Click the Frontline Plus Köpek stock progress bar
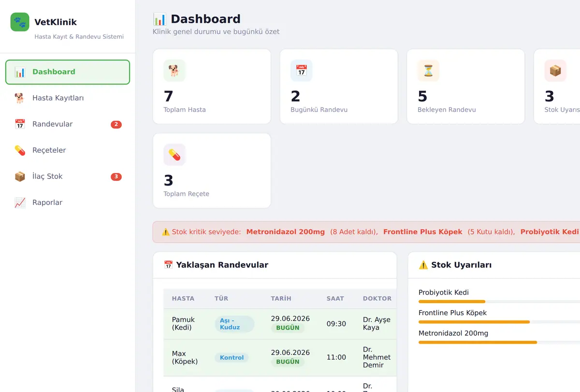Image resolution: width=580 pixels, height=392 pixels. click(x=499, y=322)
